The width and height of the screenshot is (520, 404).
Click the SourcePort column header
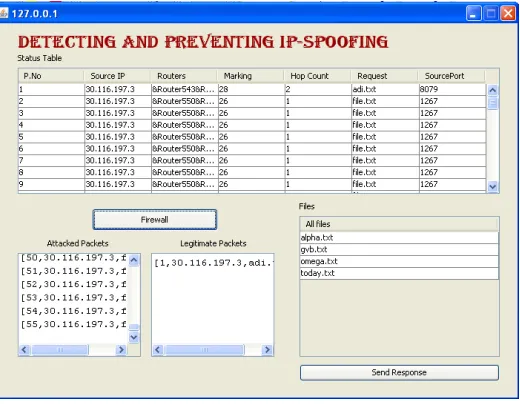pyautogui.click(x=452, y=76)
